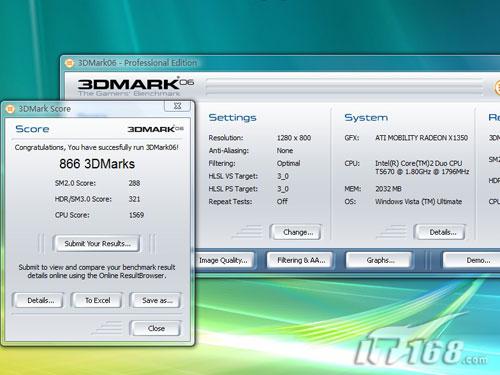Close the 3DMark Score dialog via Close button

[x=156, y=328]
